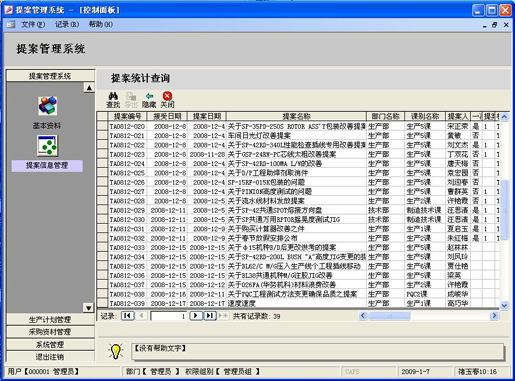Click the 部门名称 column header
This screenshot has width=515, height=381.
[385, 116]
